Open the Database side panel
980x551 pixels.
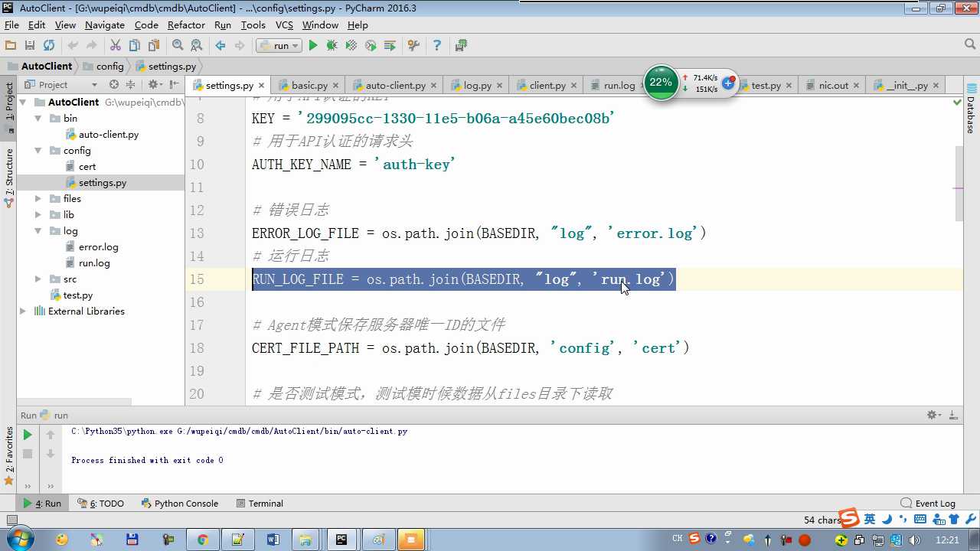[971, 109]
